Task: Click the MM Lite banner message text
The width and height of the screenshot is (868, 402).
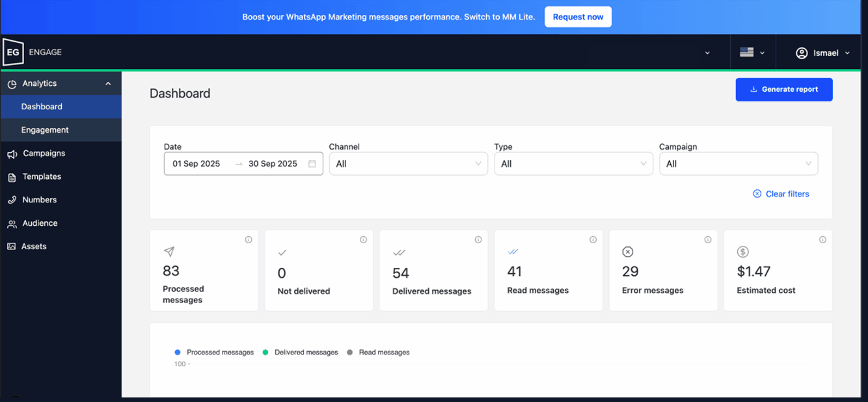Action: (388, 17)
